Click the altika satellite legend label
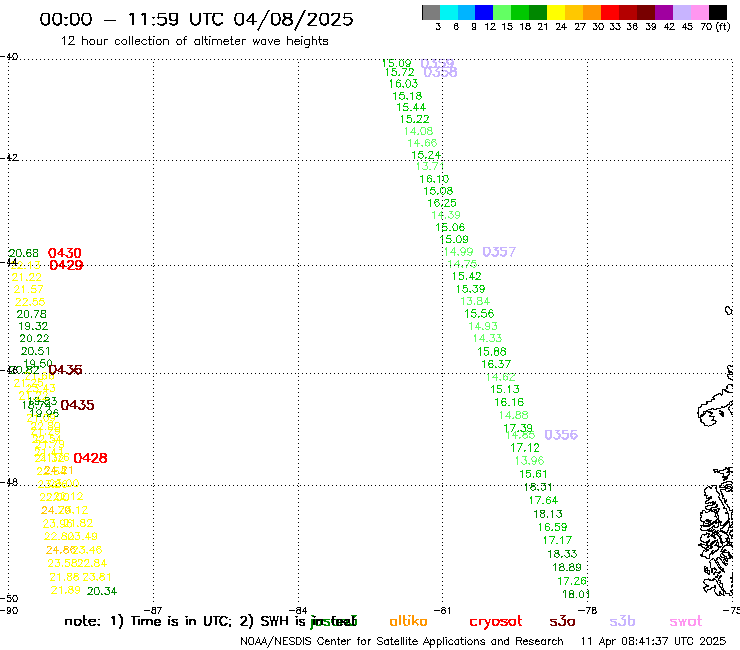740x650 pixels. click(408, 621)
